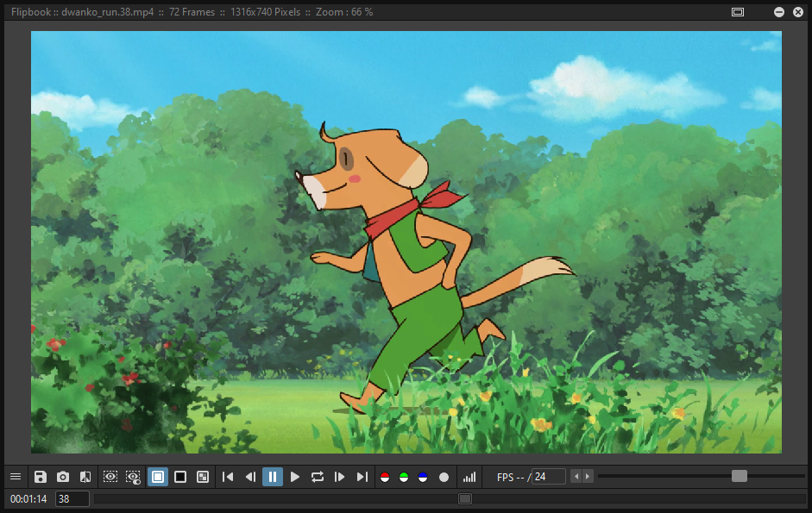Toggle the blue channel display

(423, 478)
